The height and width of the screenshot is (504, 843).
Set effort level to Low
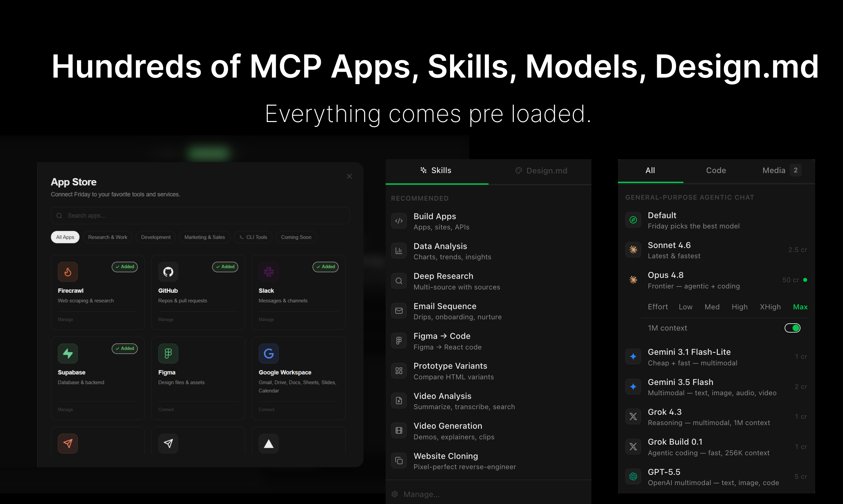coord(685,307)
